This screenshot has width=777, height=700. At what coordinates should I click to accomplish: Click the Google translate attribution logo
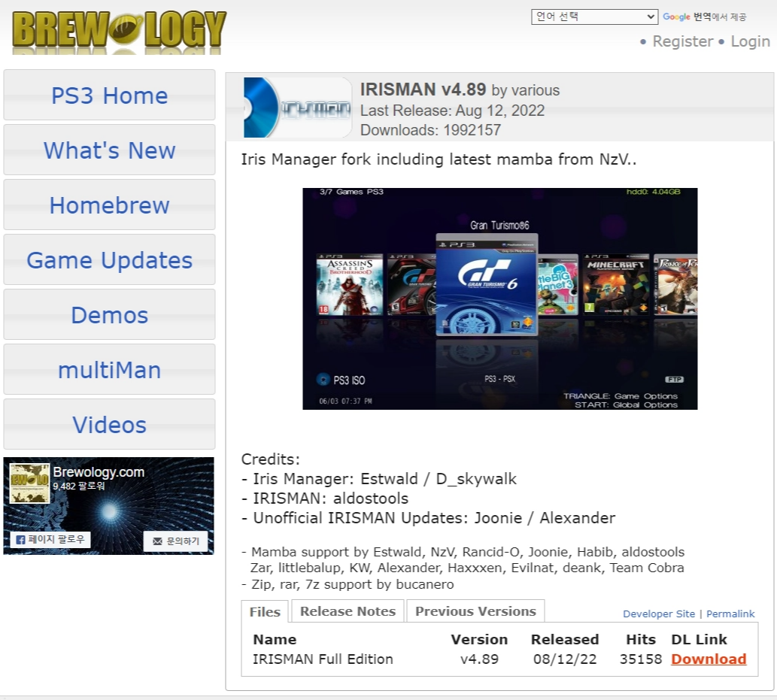(x=676, y=17)
